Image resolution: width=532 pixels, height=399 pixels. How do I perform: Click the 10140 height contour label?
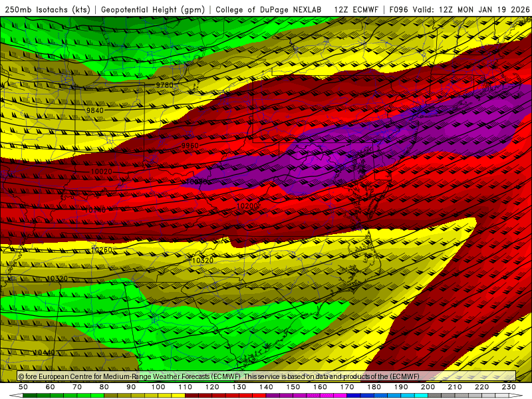(95, 210)
